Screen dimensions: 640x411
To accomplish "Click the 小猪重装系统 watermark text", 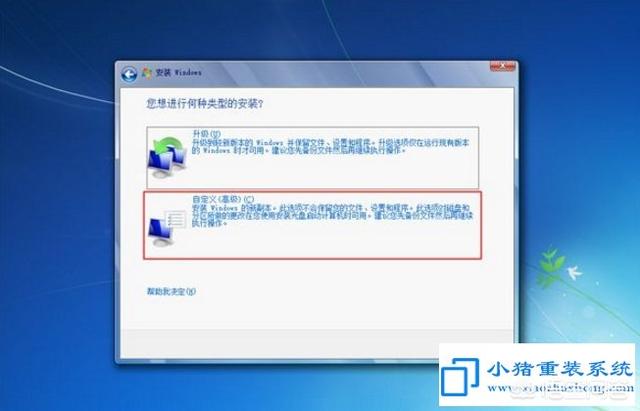I will click(559, 369).
